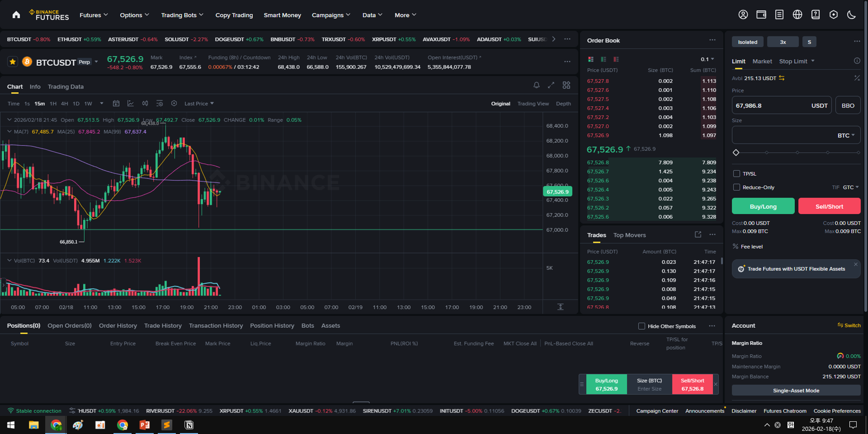Screen dimensions: 868x434
Task: Select the Market order tab
Action: 762,61
